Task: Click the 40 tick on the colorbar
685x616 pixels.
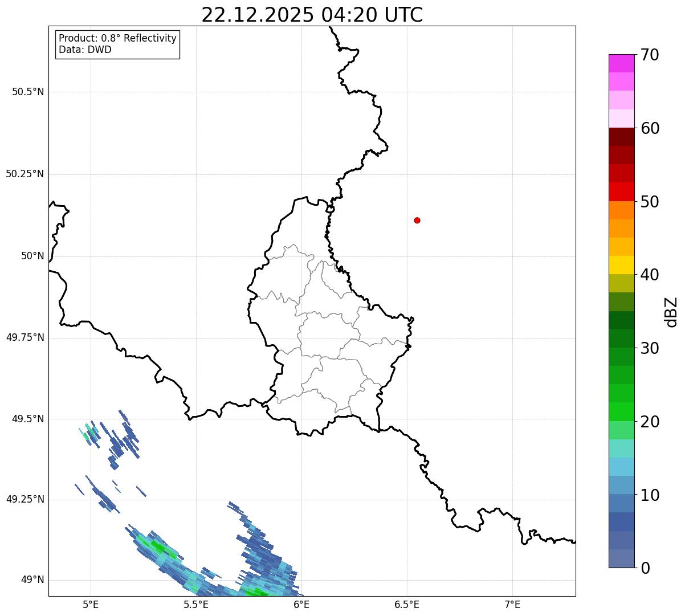Action: [650, 275]
